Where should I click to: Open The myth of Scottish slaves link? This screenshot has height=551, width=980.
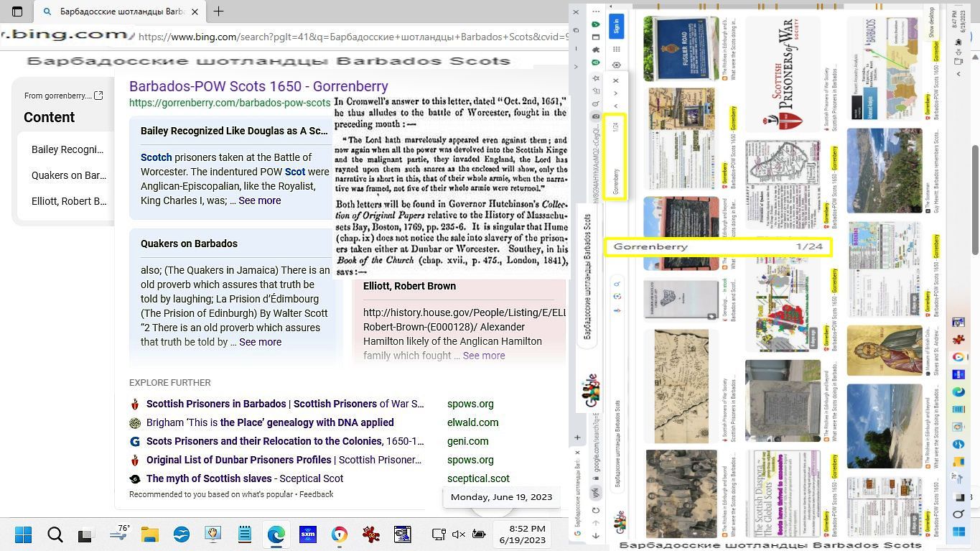point(245,478)
